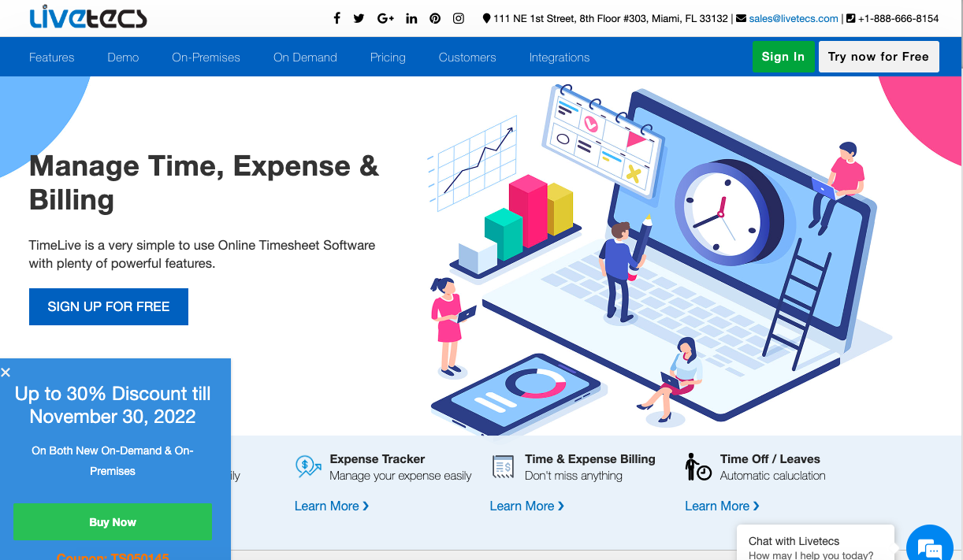Click the Manage Time, Expense & Billing headline
This screenshot has height=560, width=963.
click(204, 183)
